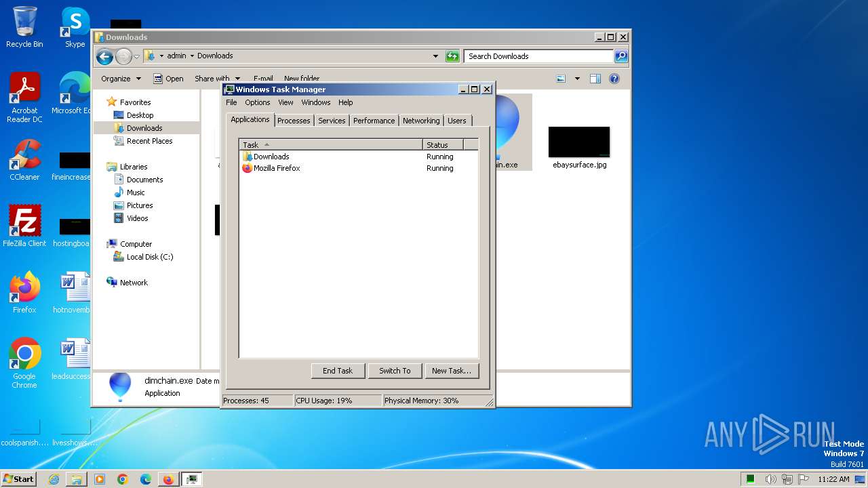Open Recycle Bin desktop icon

coord(24,27)
